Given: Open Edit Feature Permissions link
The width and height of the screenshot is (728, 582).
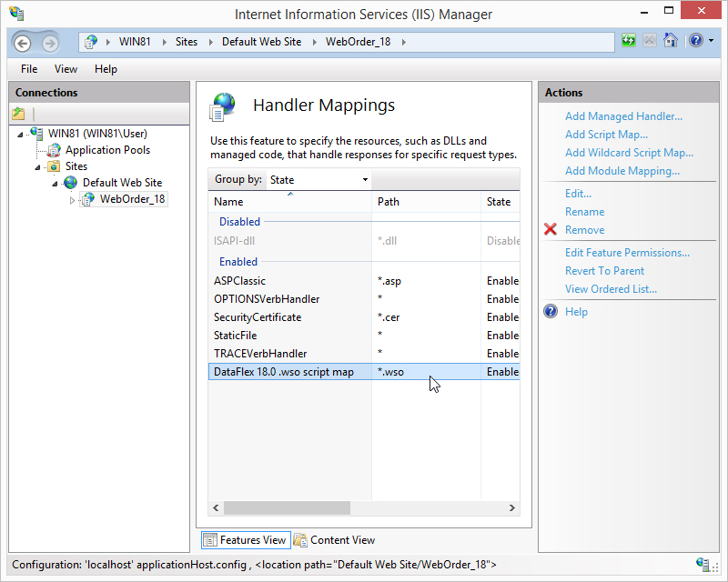Looking at the screenshot, I should (627, 253).
